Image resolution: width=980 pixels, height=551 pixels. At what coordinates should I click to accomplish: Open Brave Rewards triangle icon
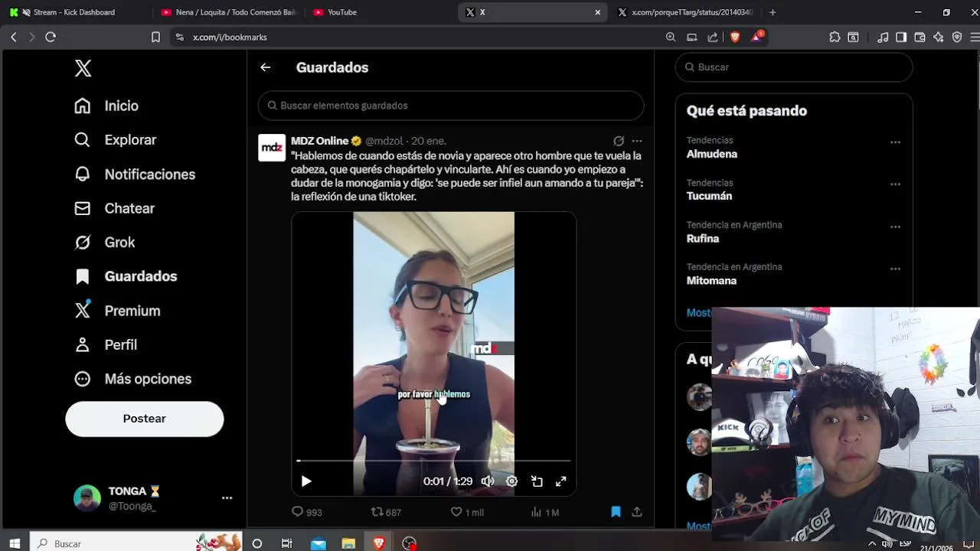coord(757,36)
